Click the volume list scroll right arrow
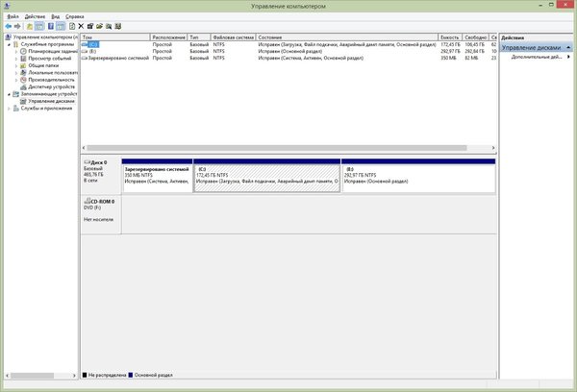577x392 pixels. (x=493, y=148)
